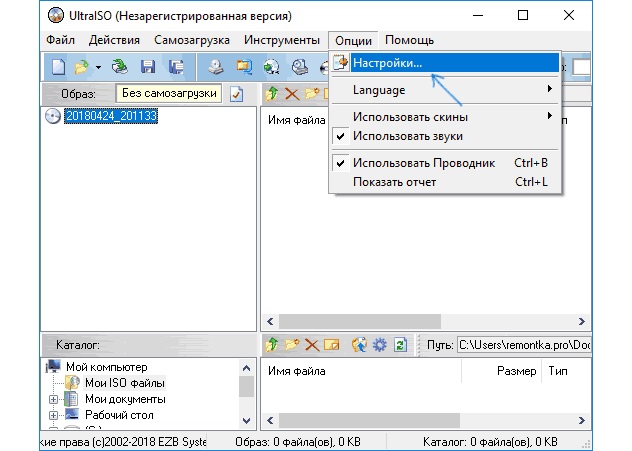Expand the Мои документы tree node
The image size is (632, 451).
(x=53, y=399)
